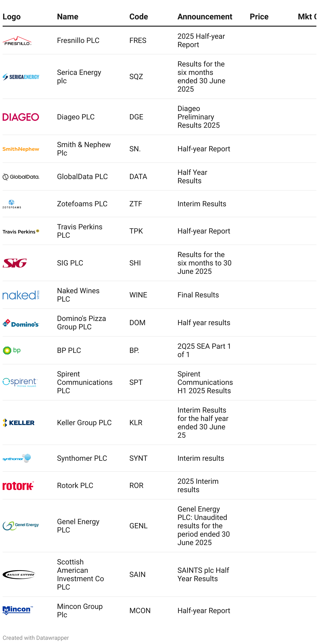Click the Baillie Gifford logo
This screenshot has width=319, height=644.
coord(19,575)
